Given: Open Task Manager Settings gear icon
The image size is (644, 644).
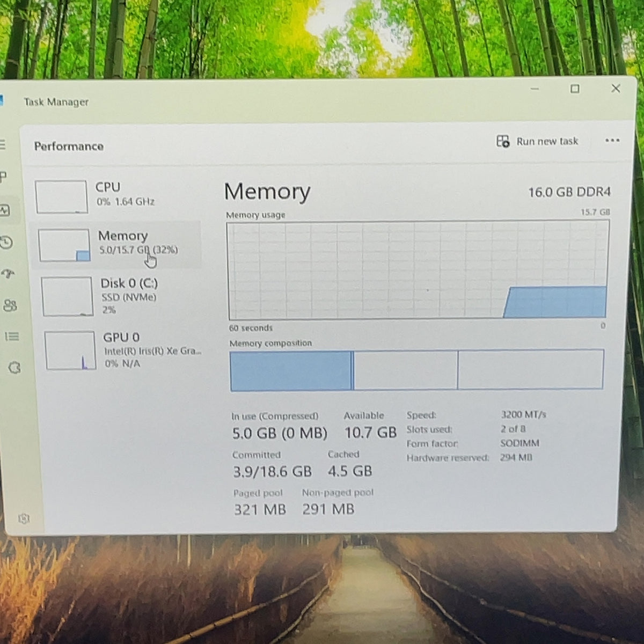Looking at the screenshot, I should click(24, 518).
